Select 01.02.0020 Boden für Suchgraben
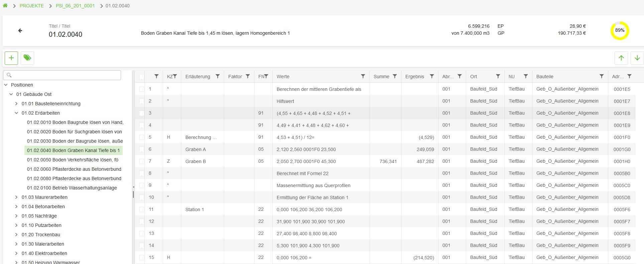 (x=75, y=132)
